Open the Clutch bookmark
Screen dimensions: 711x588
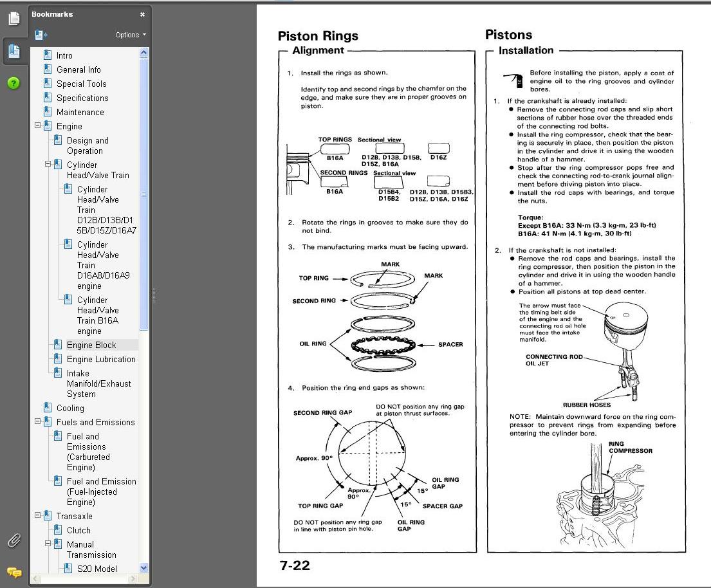(78, 530)
